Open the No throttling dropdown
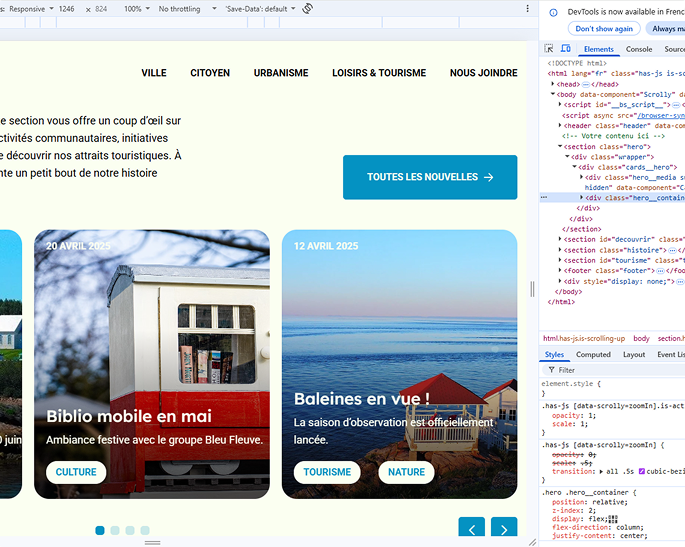685x547 pixels. (187, 9)
